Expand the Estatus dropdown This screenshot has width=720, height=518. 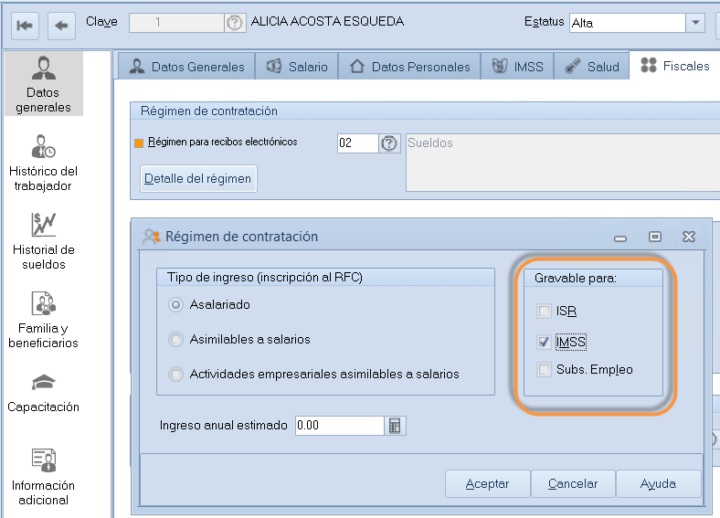[x=695, y=23]
